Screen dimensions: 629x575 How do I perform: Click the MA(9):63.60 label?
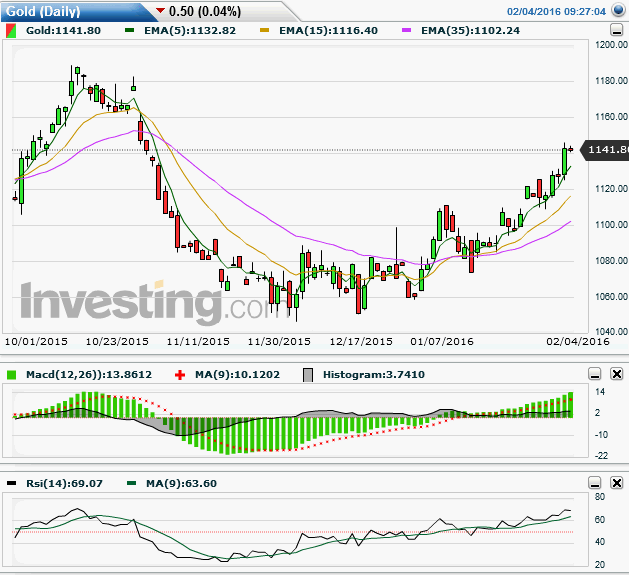(x=181, y=483)
